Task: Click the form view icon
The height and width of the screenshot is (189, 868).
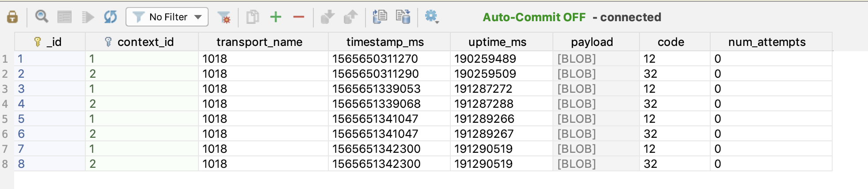Action: (65, 17)
